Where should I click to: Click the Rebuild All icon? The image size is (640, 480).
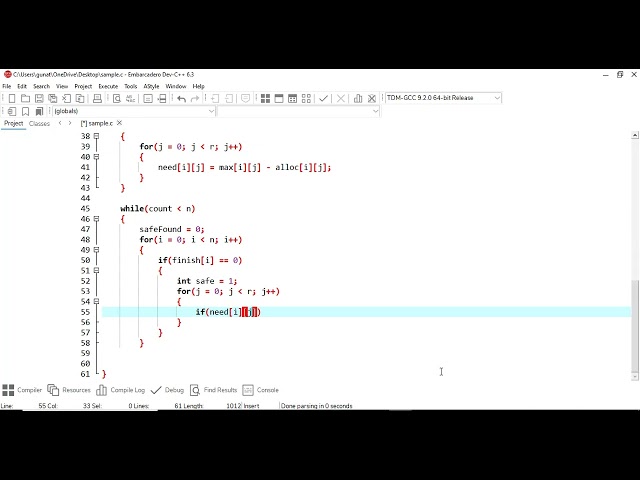(306, 98)
